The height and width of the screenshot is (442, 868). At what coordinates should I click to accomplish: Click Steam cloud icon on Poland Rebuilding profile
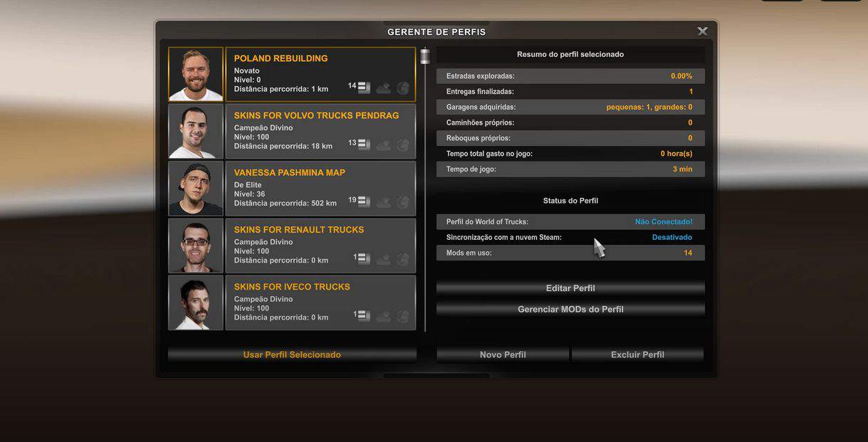coord(384,88)
